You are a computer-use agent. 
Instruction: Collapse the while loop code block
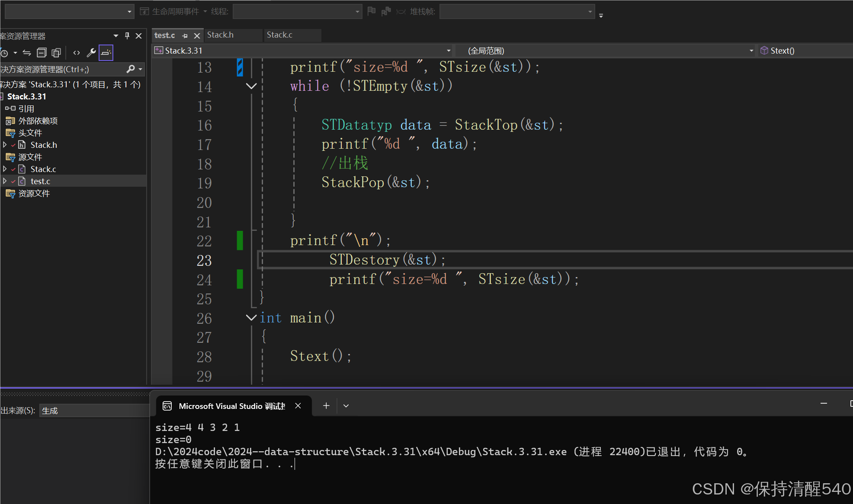coord(251,86)
